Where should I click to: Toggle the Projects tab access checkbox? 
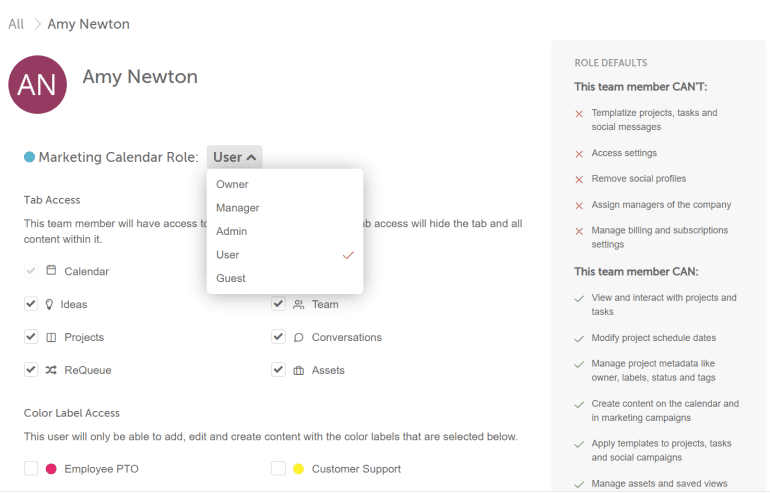[x=31, y=337]
